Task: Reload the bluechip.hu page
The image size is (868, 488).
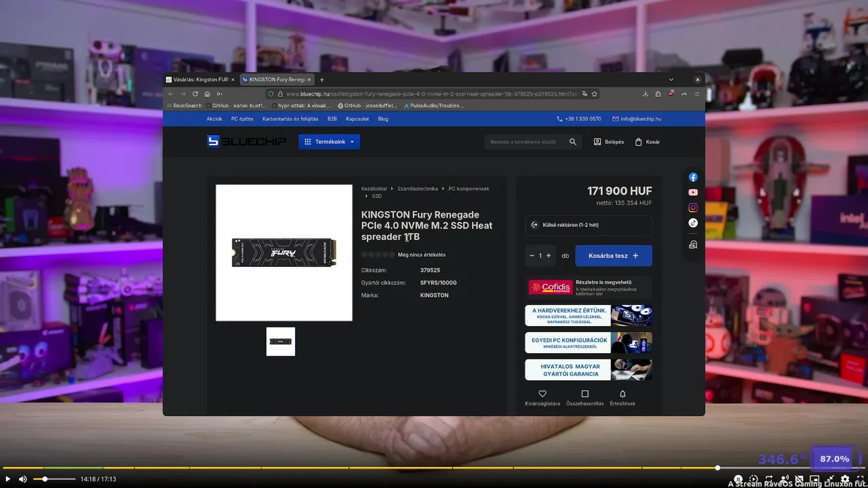Action: (195, 94)
